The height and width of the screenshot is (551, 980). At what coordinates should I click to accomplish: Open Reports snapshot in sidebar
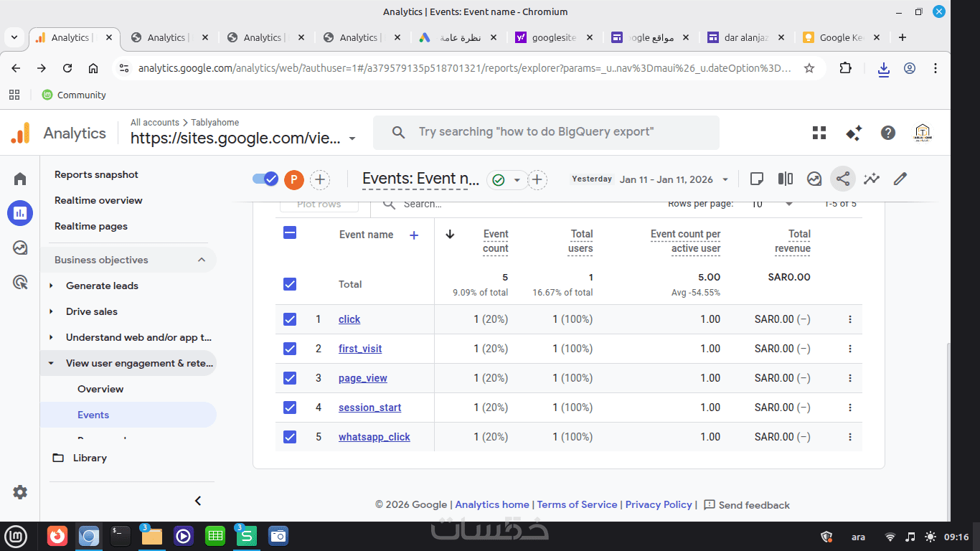pos(96,174)
